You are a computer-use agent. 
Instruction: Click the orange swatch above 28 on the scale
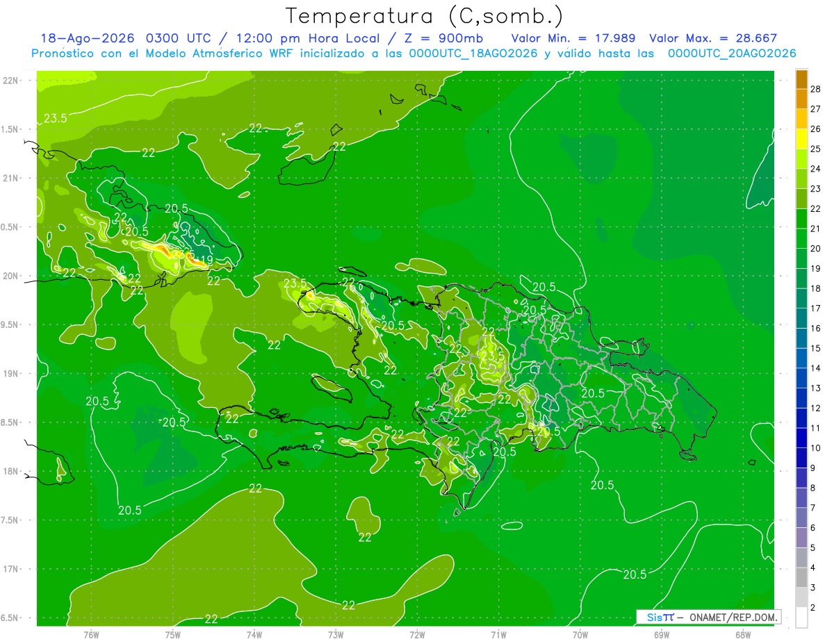[801, 79]
